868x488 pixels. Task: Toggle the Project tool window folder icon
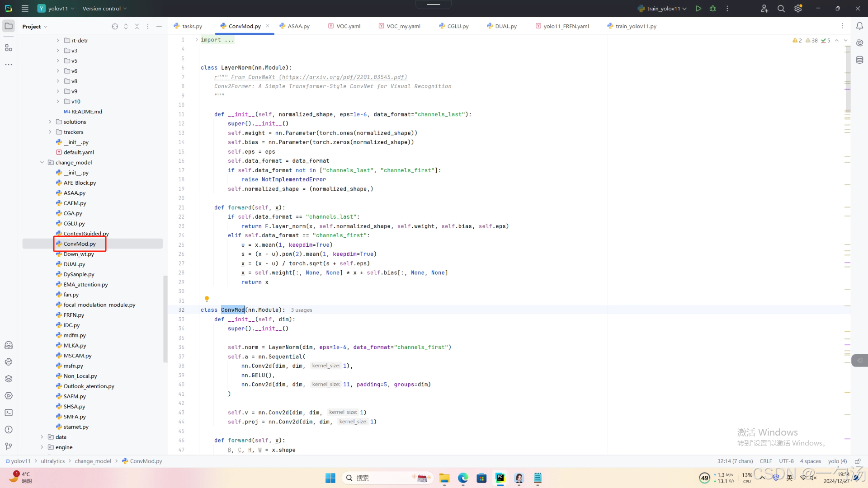pos(9,26)
